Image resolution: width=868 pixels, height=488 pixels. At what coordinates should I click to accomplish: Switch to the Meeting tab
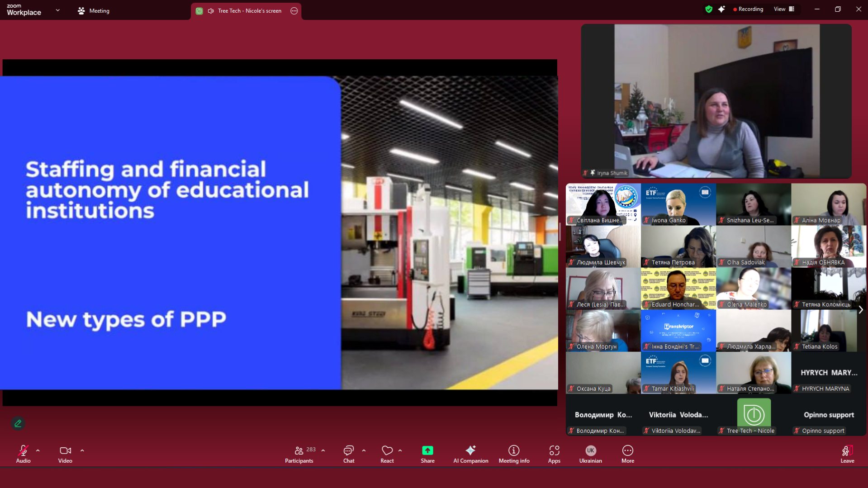point(94,11)
